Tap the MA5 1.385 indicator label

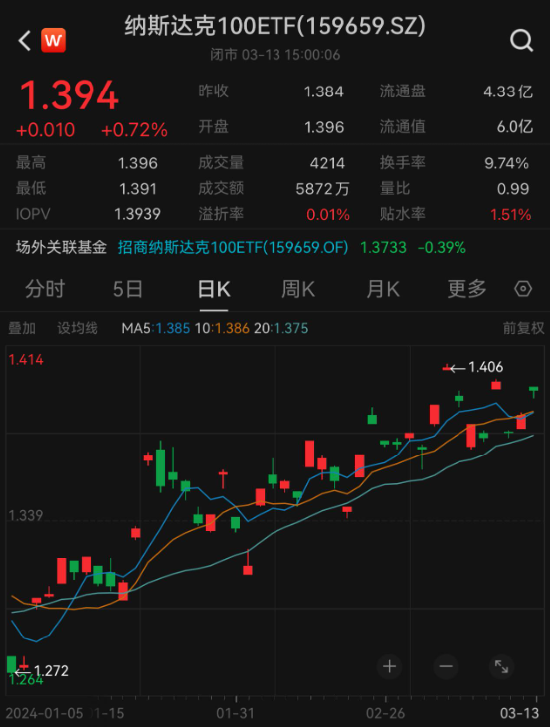pos(155,328)
